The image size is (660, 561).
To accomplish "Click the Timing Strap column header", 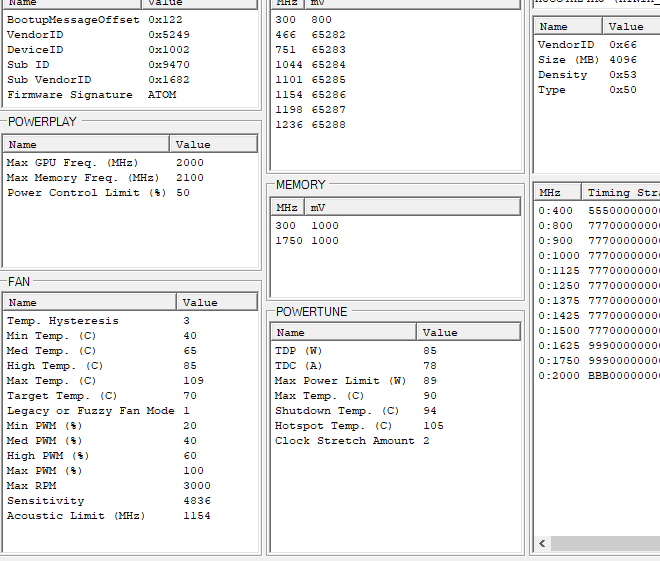I will (x=621, y=193).
